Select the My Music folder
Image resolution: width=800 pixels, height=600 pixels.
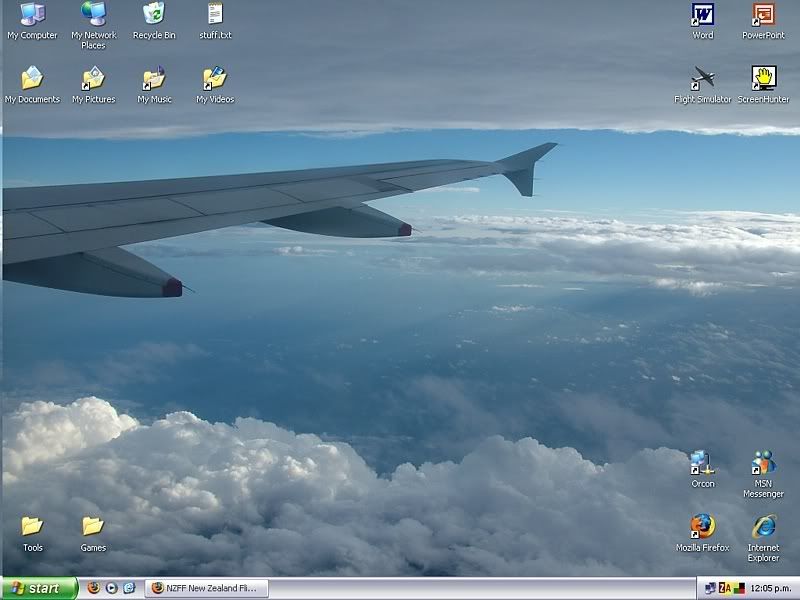click(154, 79)
